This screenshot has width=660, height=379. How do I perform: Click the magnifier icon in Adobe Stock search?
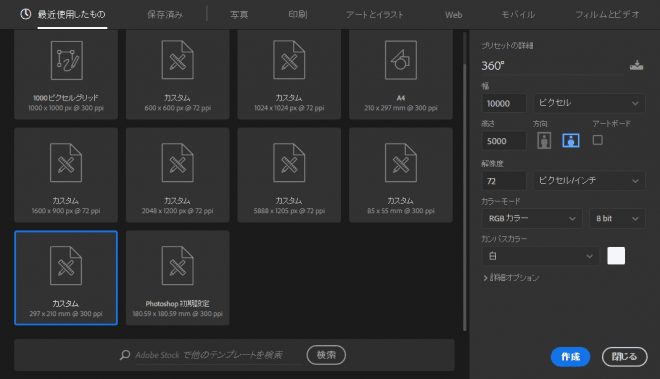pos(125,355)
